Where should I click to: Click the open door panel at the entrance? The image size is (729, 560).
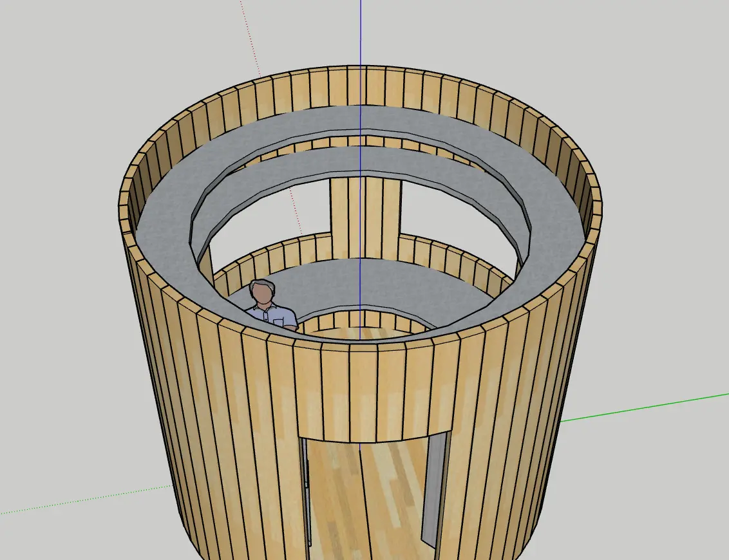tap(435, 489)
